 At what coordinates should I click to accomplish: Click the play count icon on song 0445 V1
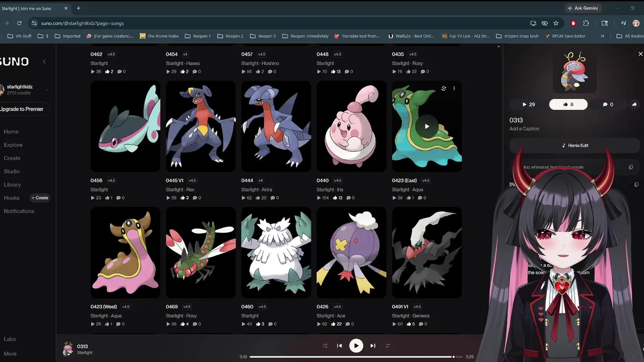click(169, 198)
